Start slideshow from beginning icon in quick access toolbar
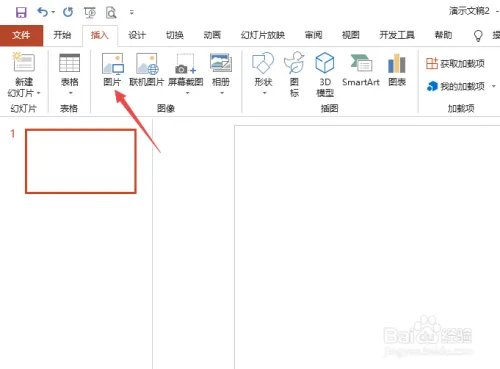The height and width of the screenshot is (369, 500). coord(90,13)
